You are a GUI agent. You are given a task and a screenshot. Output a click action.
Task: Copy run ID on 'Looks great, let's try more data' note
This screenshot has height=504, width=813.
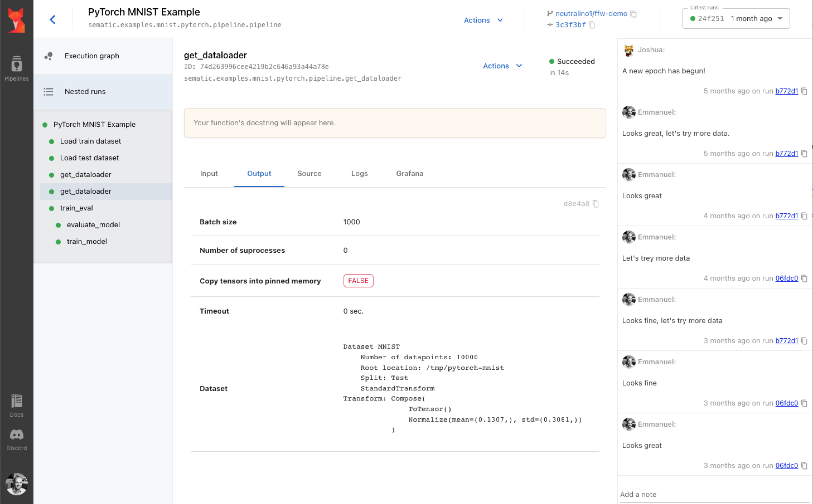804,153
